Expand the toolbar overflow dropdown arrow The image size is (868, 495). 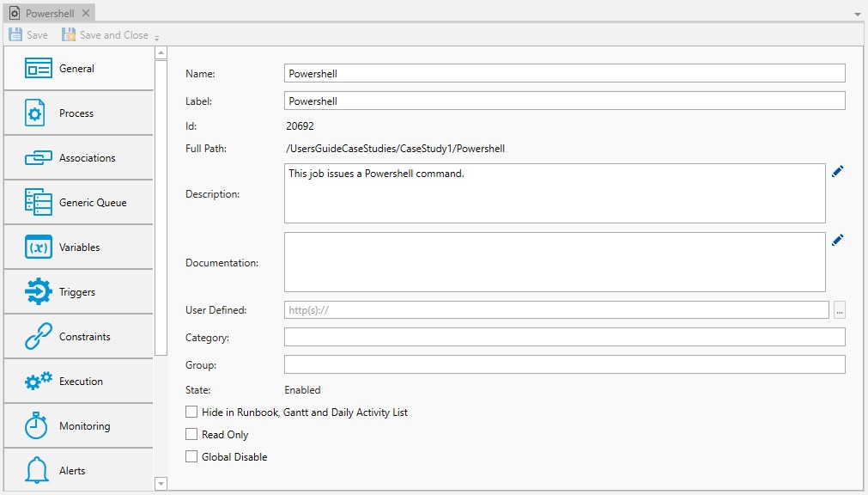pyautogui.click(x=157, y=37)
